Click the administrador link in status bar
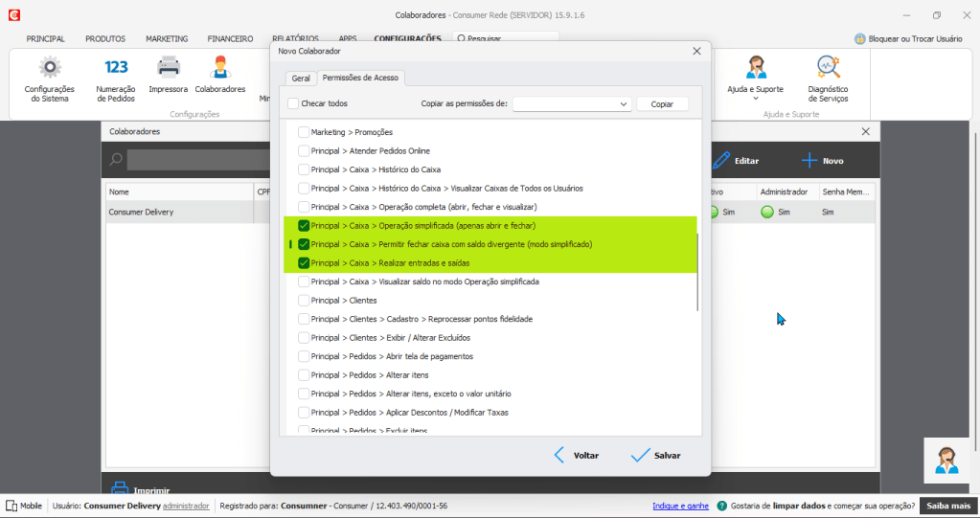Viewport: 980px width, 518px height. [x=186, y=506]
